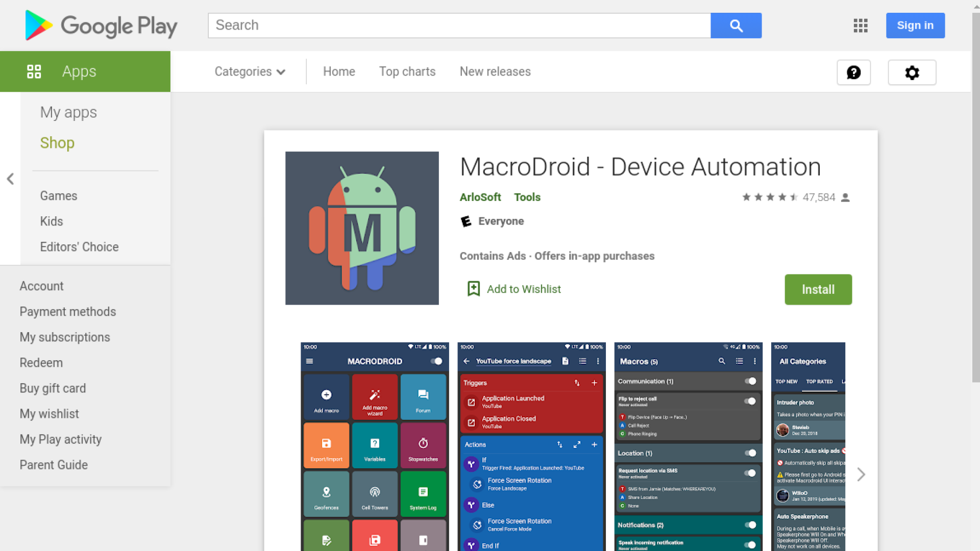Click the Add to Wishlist bookmark icon

474,288
